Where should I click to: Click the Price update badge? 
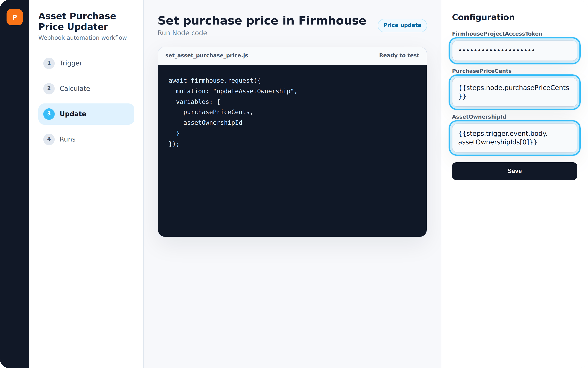[402, 25]
